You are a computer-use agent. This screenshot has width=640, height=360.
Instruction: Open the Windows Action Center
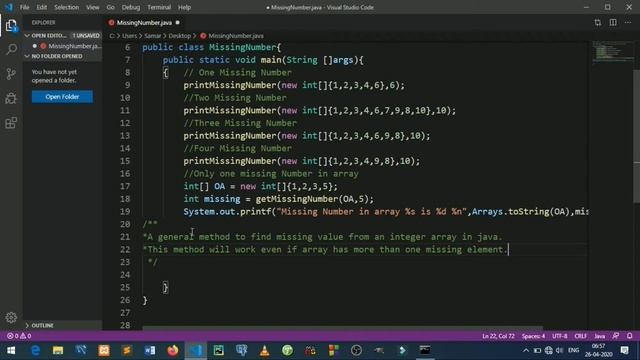[624, 350]
